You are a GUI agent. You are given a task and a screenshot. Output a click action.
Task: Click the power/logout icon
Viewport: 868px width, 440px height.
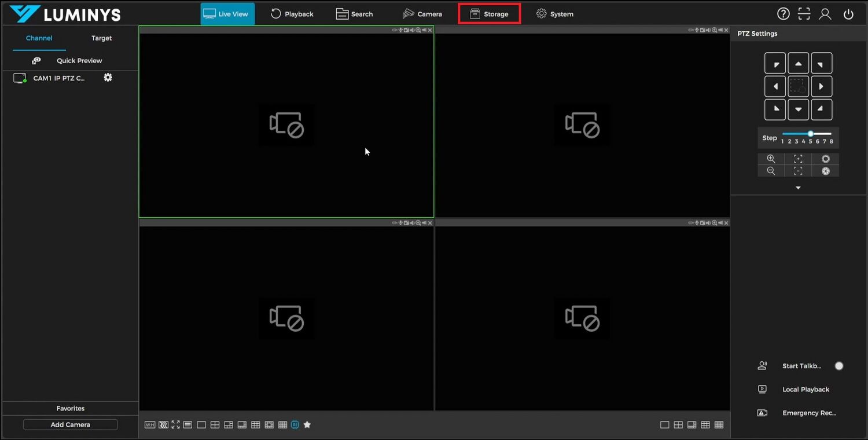coord(848,14)
